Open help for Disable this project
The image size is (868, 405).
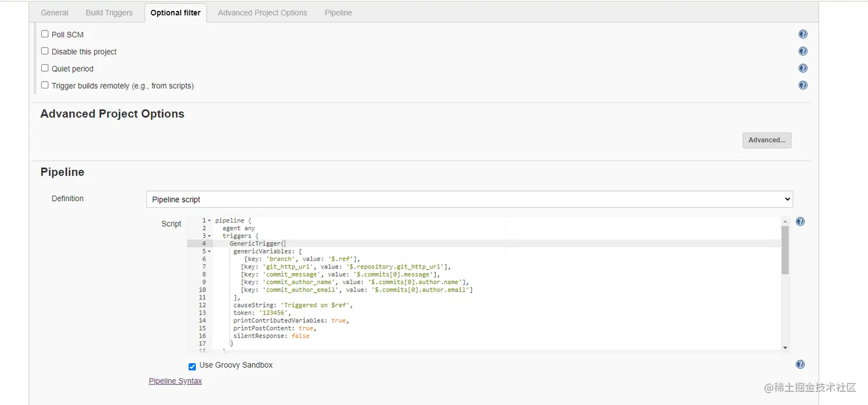[x=803, y=51]
